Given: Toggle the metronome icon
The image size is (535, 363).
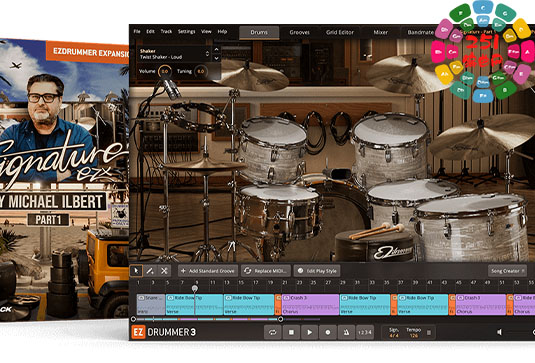Looking at the screenshot, I should pyautogui.click(x=346, y=332).
